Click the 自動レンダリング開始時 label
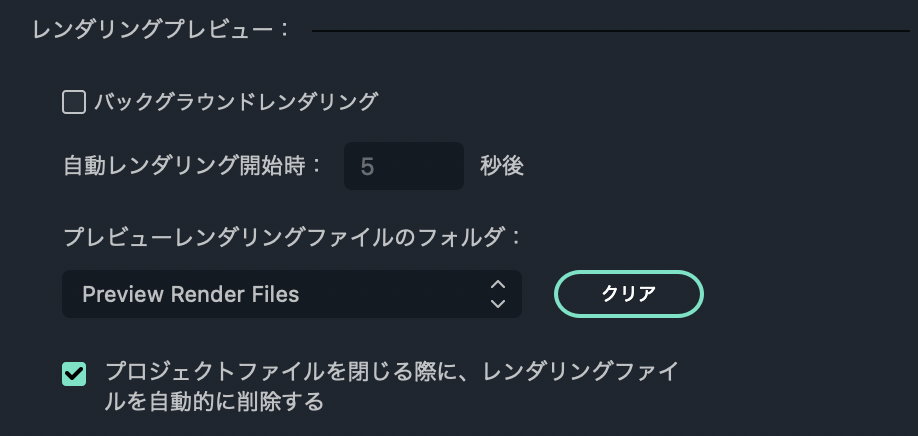 click(x=193, y=166)
